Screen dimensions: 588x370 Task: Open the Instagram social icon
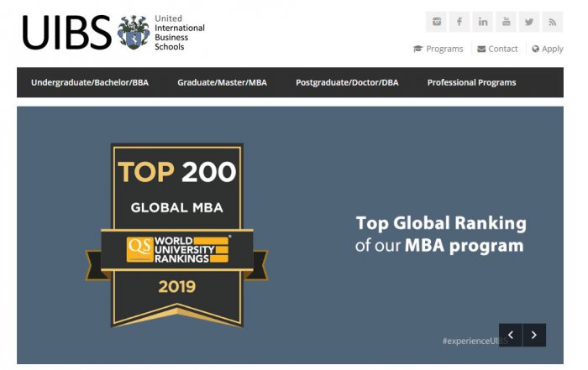pos(437,22)
